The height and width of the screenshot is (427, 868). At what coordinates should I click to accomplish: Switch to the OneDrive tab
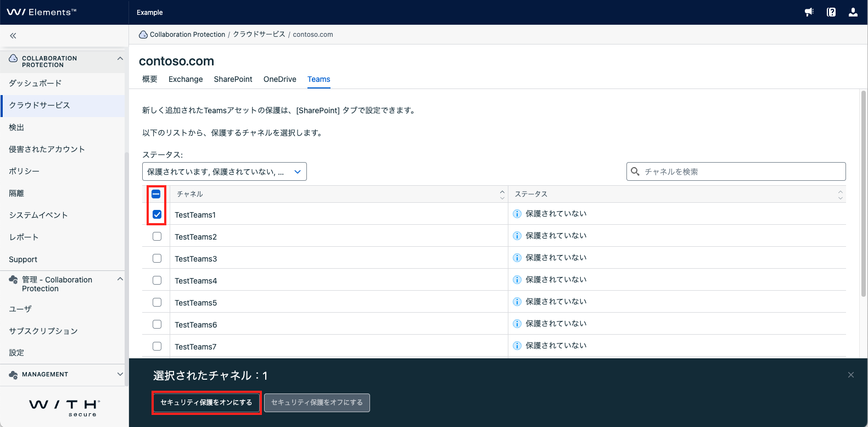pyautogui.click(x=280, y=79)
